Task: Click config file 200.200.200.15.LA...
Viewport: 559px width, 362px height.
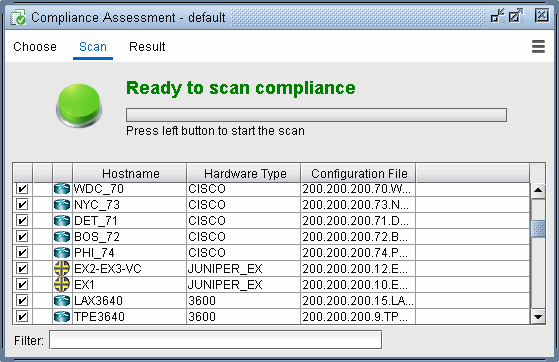Action: click(x=358, y=301)
